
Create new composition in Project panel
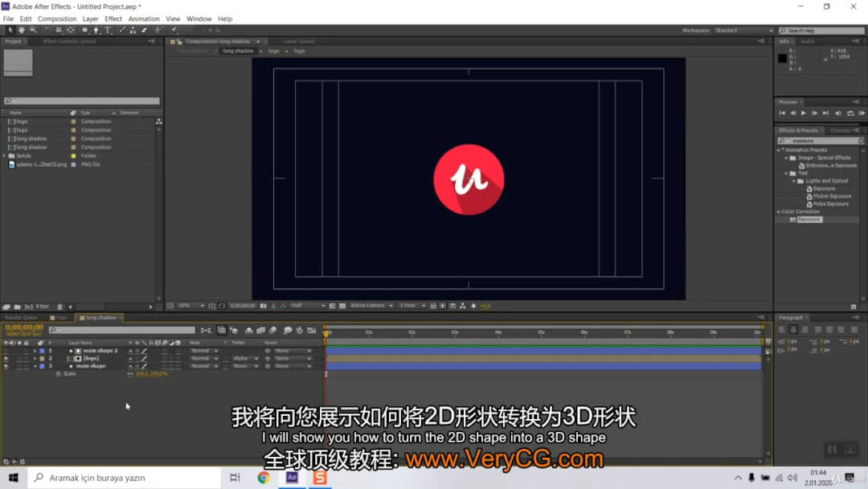(x=28, y=306)
